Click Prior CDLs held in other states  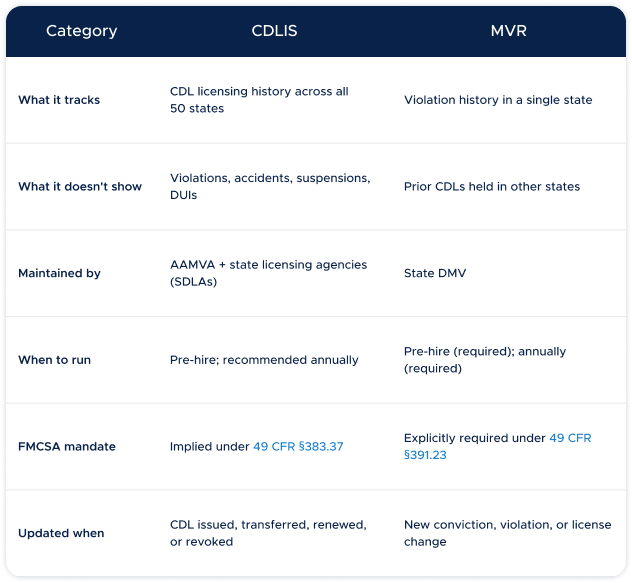pos(492,186)
